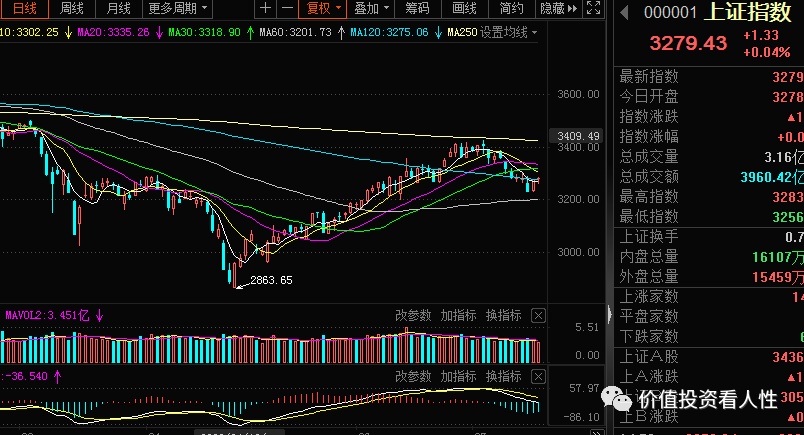
Task: Close the MACD indicator panel
Action: click(538, 377)
